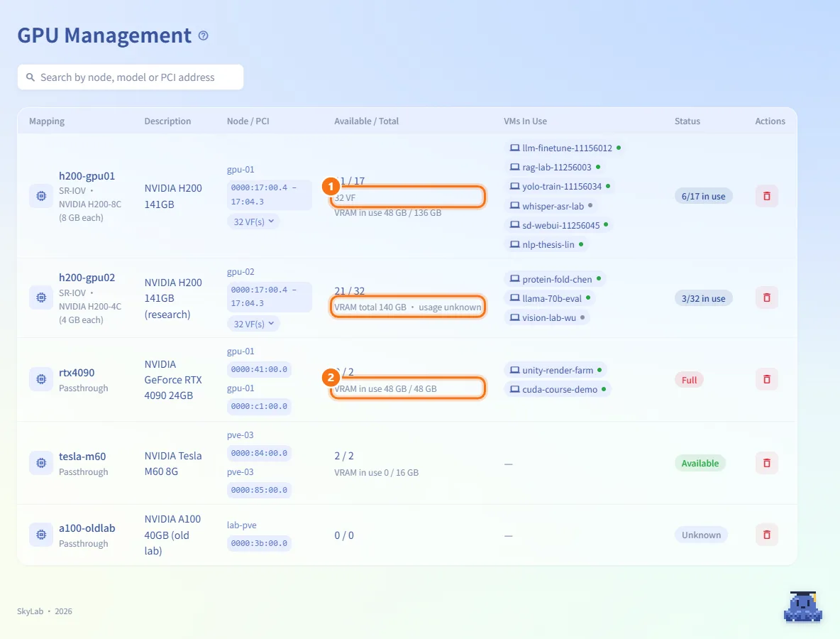The height and width of the screenshot is (639, 840).
Task: Open the cuda-course-demo VM
Action: point(558,390)
